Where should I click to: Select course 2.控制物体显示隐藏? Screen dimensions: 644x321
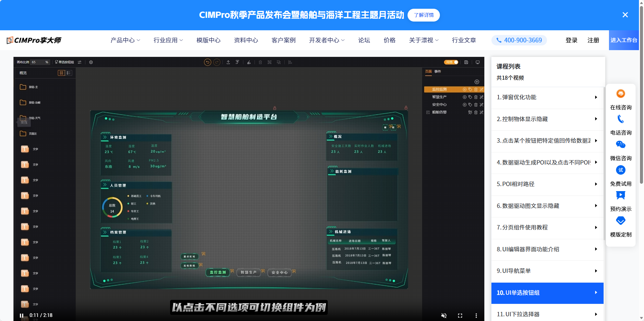[547, 119]
